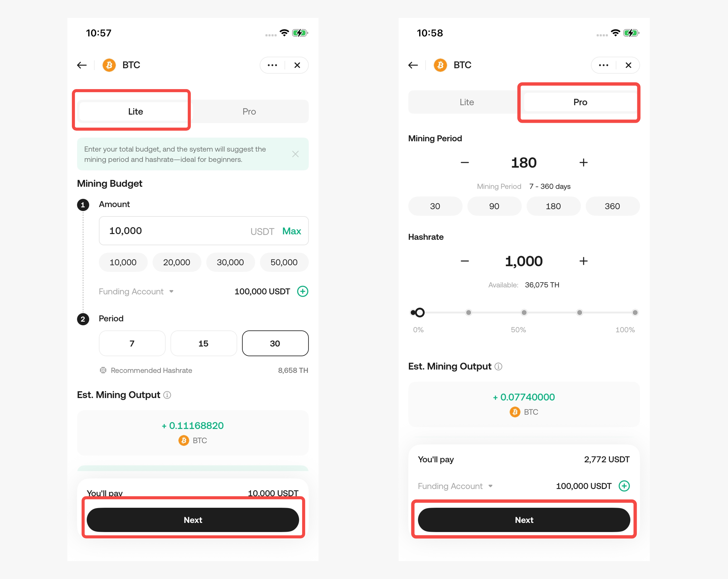
Task: Click the Amount input field showing 10,000
Action: pyautogui.click(x=204, y=231)
